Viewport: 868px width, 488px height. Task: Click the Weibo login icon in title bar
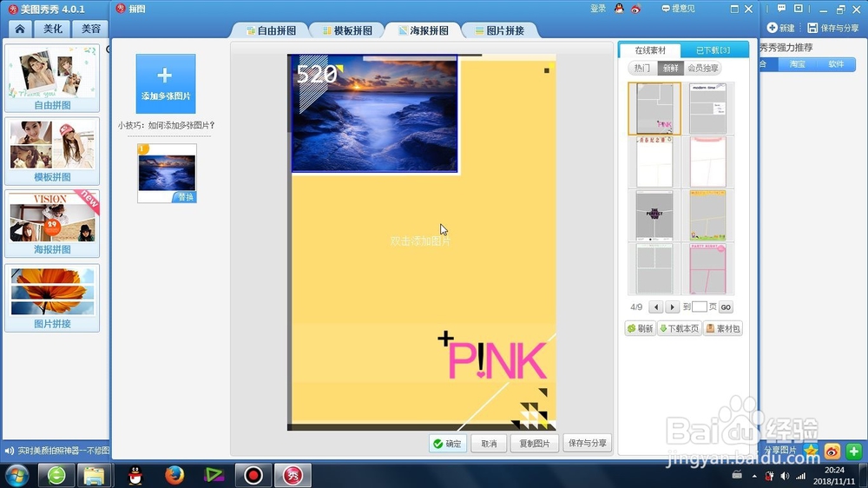point(635,9)
